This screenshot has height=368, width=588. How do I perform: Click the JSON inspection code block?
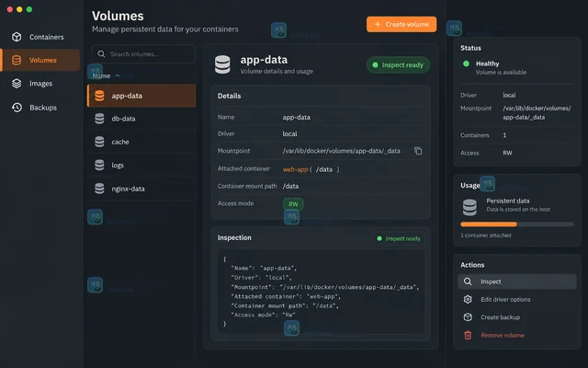(321, 292)
